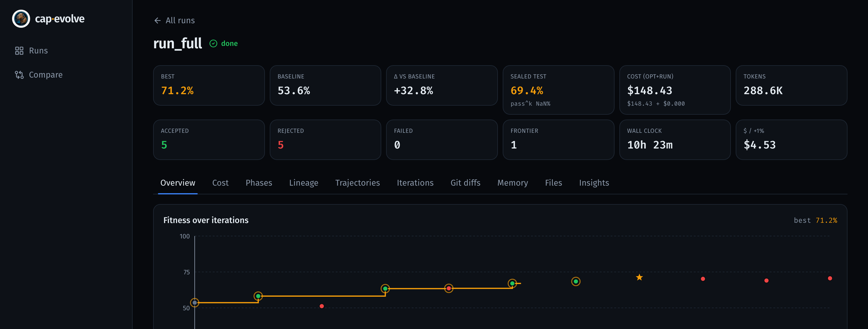
Task: Click the orange star best-point marker
Action: point(639,277)
